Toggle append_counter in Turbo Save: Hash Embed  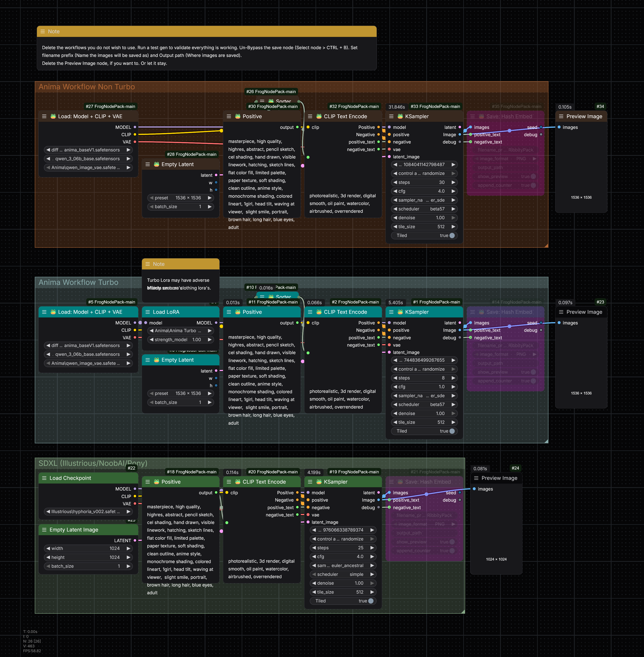tap(533, 381)
